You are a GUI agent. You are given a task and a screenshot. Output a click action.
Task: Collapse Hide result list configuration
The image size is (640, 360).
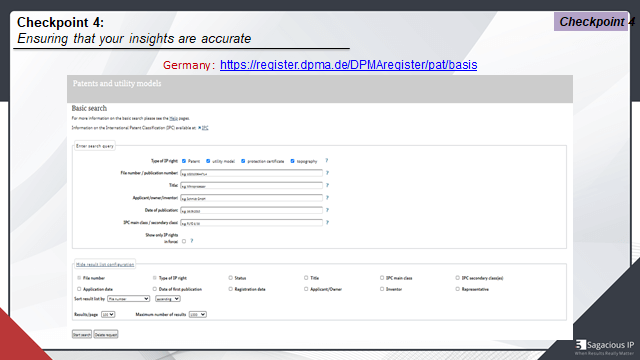click(105, 264)
